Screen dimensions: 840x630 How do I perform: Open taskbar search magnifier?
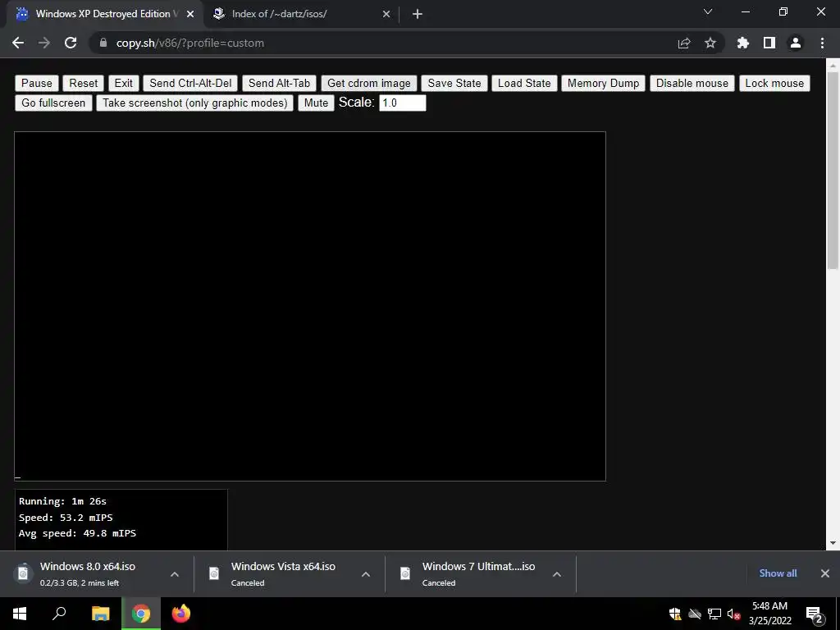point(59,614)
